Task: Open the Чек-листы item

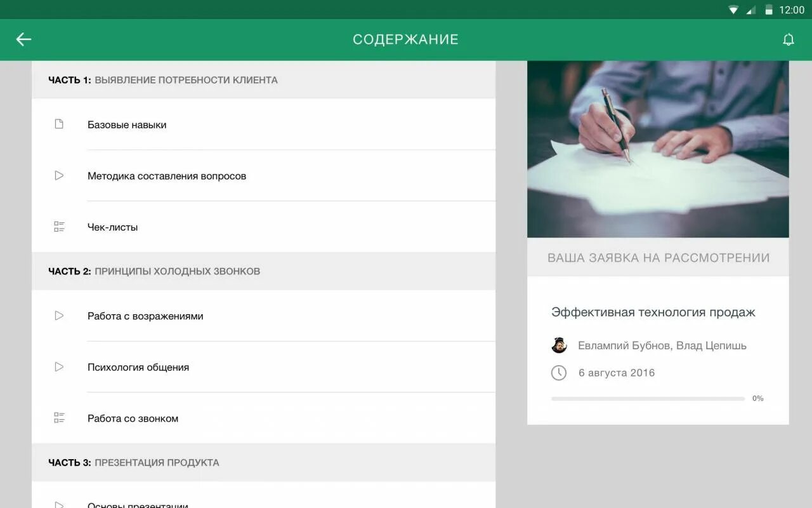Action: coord(263,227)
